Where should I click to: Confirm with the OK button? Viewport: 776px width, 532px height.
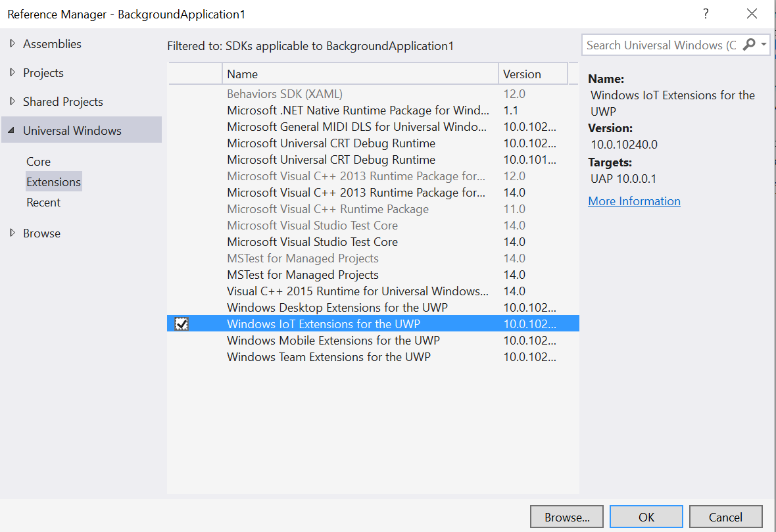click(646, 517)
